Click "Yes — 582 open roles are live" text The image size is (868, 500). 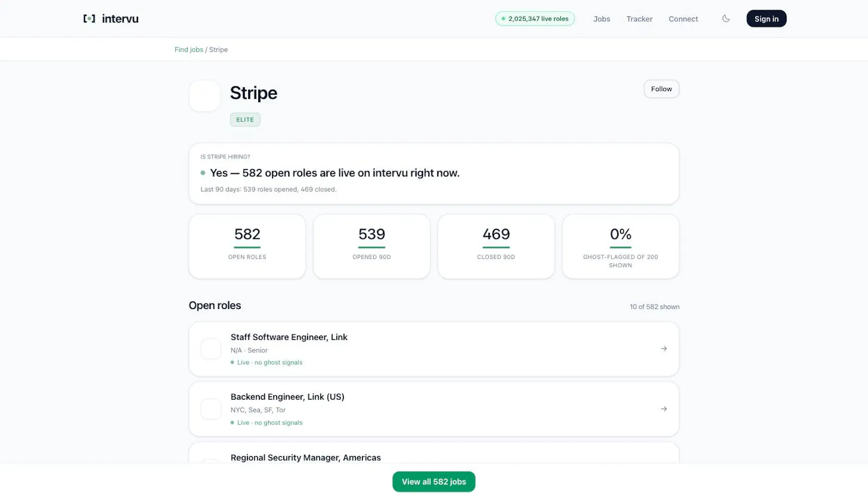(x=335, y=173)
